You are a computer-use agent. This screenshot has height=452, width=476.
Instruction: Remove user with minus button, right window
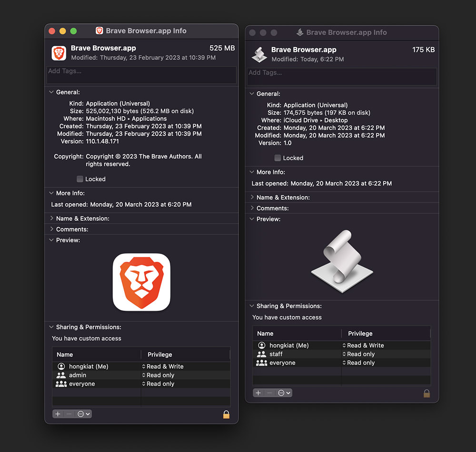coord(269,393)
